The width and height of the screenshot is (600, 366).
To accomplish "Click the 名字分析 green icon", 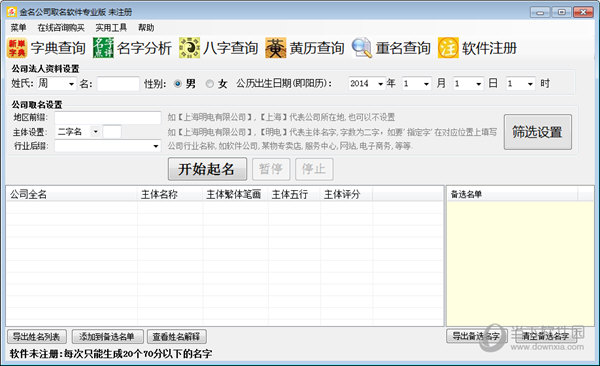I will coord(103,48).
